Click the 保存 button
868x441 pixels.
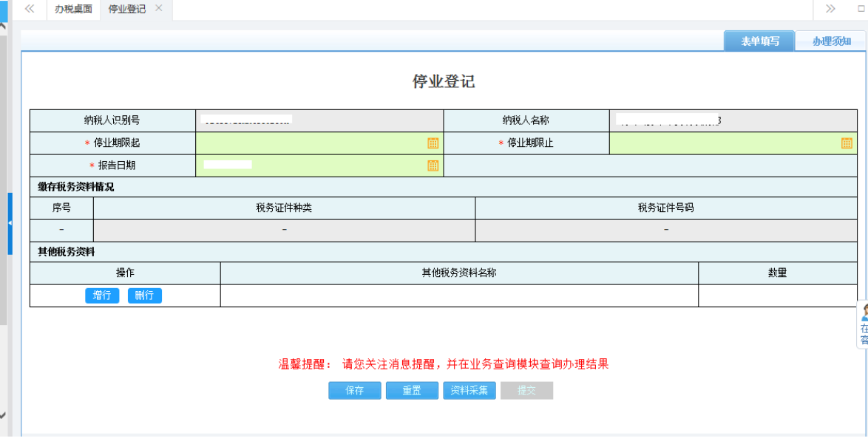pos(354,390)
